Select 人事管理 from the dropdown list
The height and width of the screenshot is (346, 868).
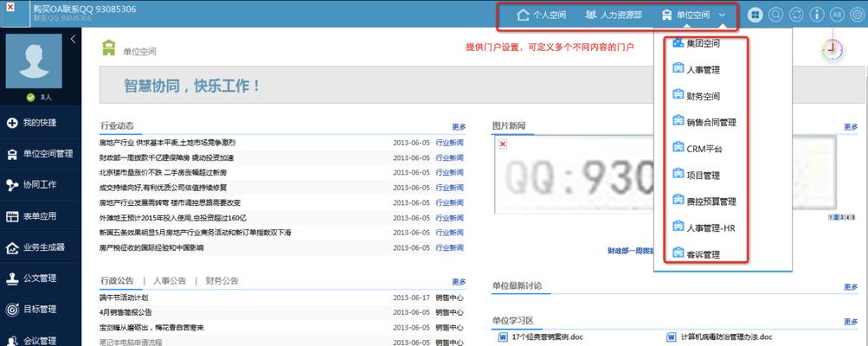pos(696,70)
